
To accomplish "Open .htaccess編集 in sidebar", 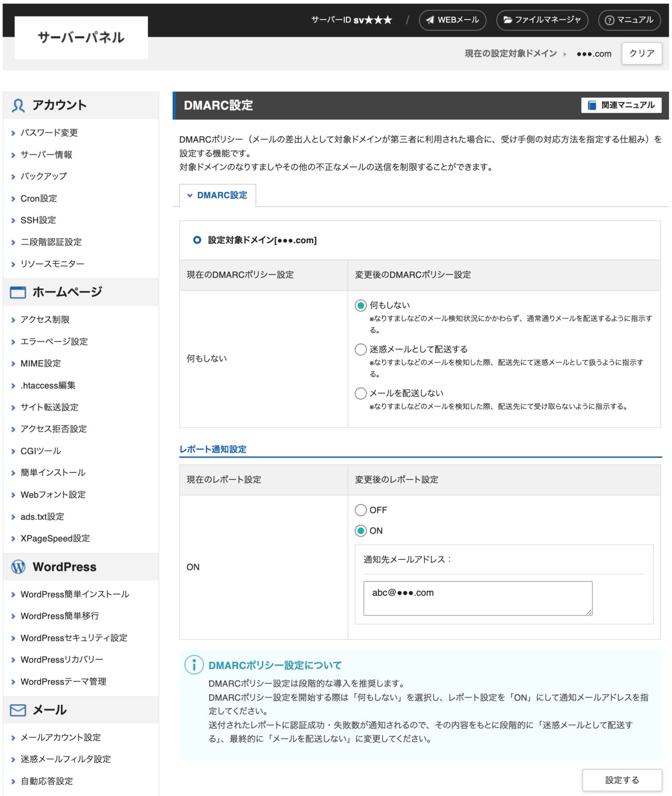I will pyautogui.click(x=48, y=386).
